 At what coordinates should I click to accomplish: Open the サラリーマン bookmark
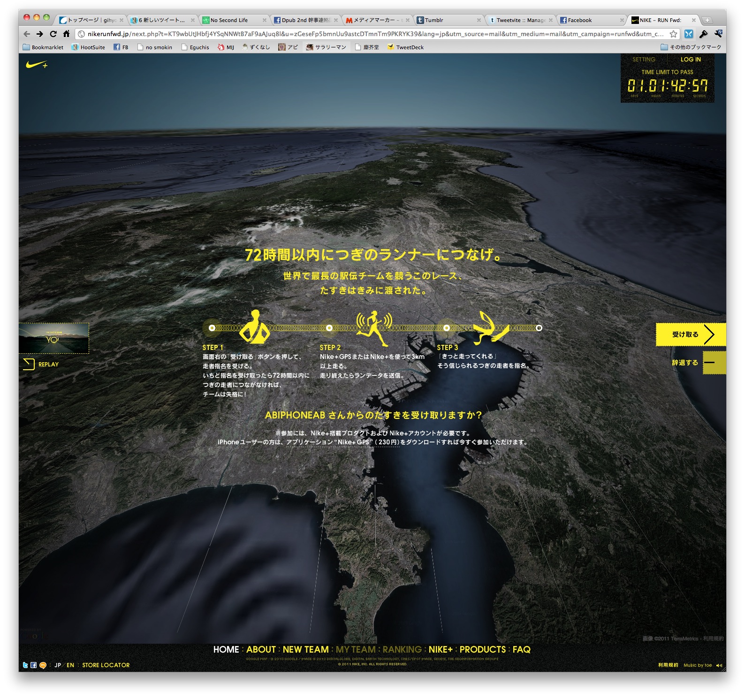(326, 47)
